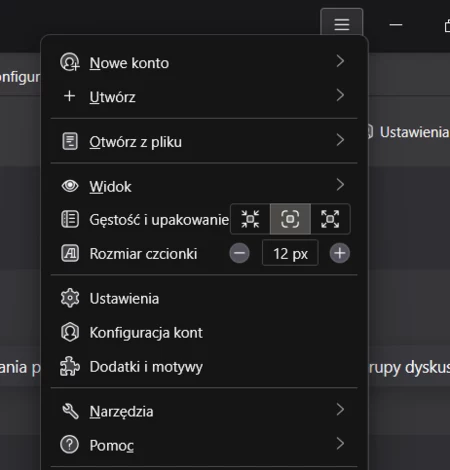Expand the Nowe konto submenu arrow
Viewport: 450px width, 470px height.
click(x=340, y=61)
